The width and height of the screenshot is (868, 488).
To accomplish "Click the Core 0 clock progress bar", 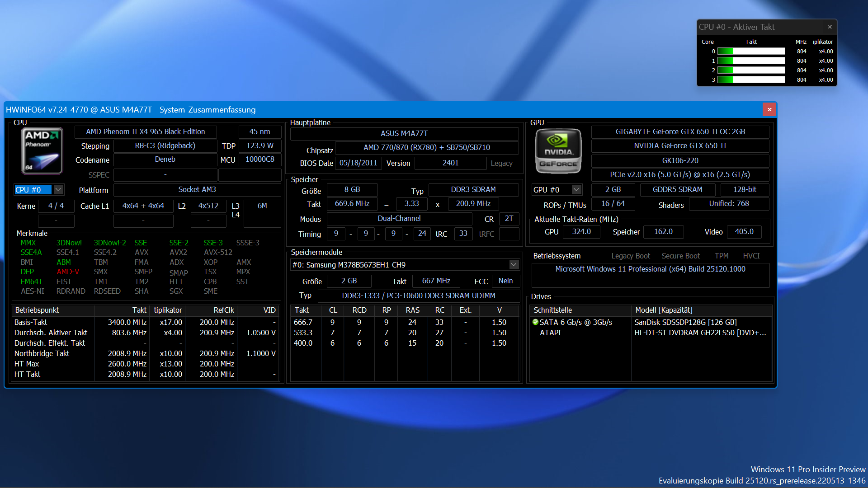I will [751, 51].
